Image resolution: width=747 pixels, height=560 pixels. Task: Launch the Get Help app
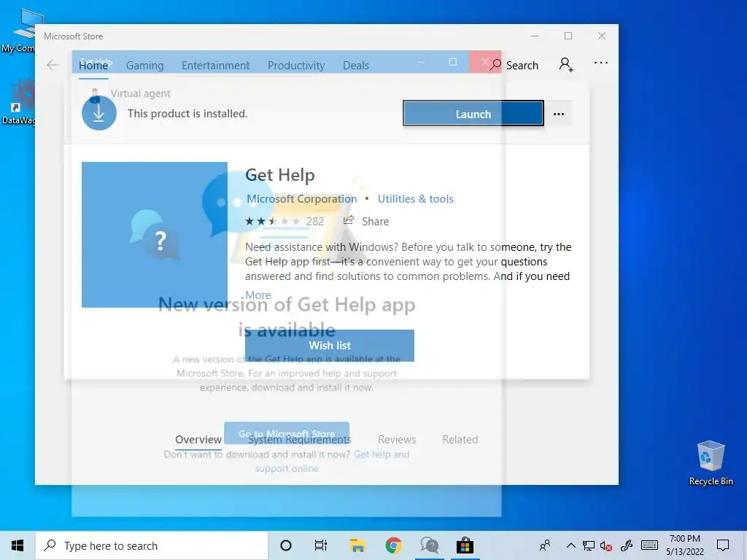[x=473, y=114]
